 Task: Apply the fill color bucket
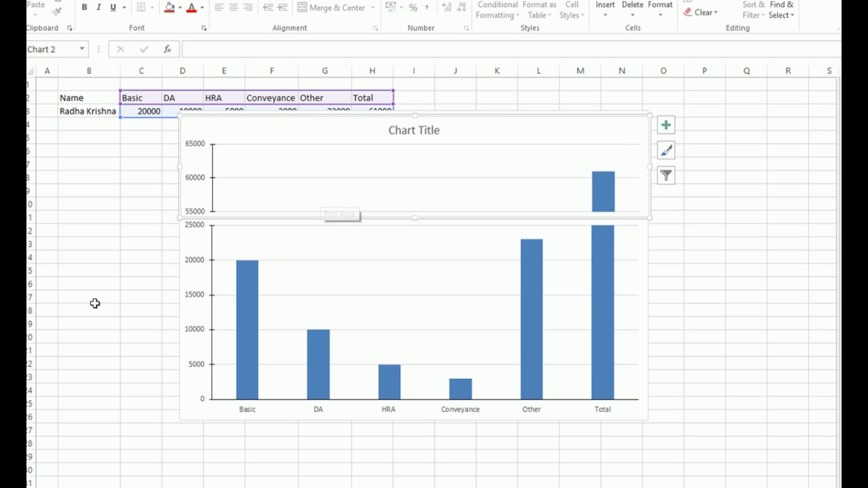click(x=170, y=7)
